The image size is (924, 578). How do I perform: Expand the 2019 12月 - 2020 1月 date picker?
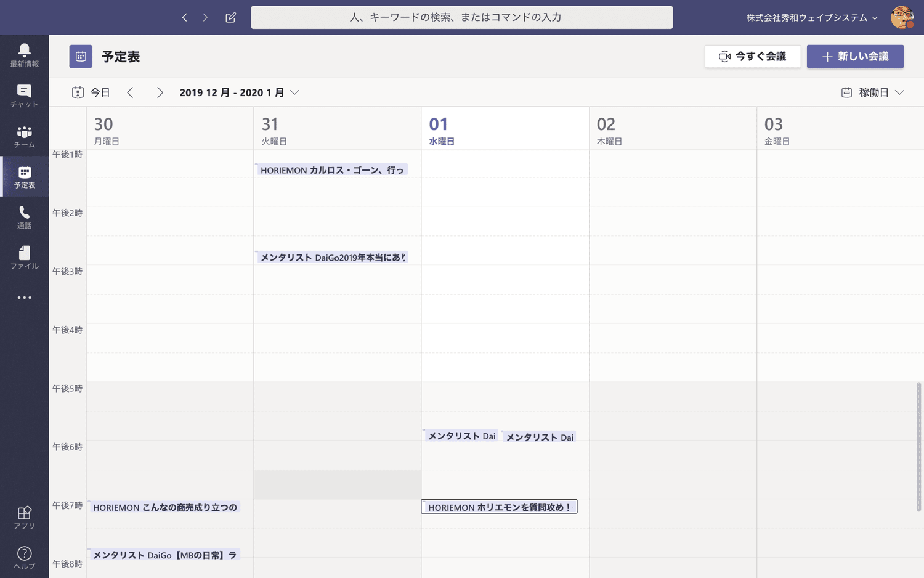click(239, 92)
